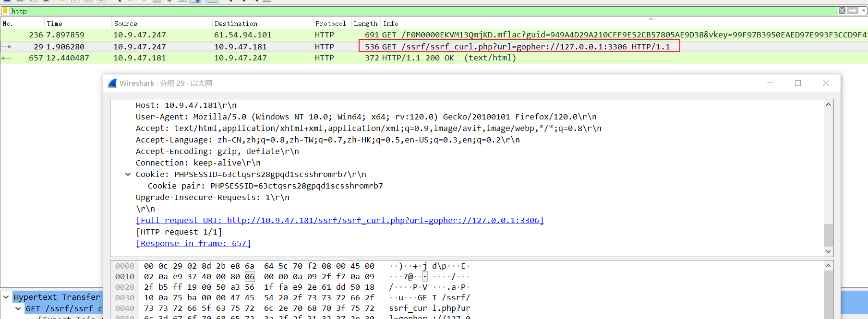Image resolution: width=868 pixels, height=319 pixels.
Task: Select the HTTP request 1/1 line
Action: point(179,232)
